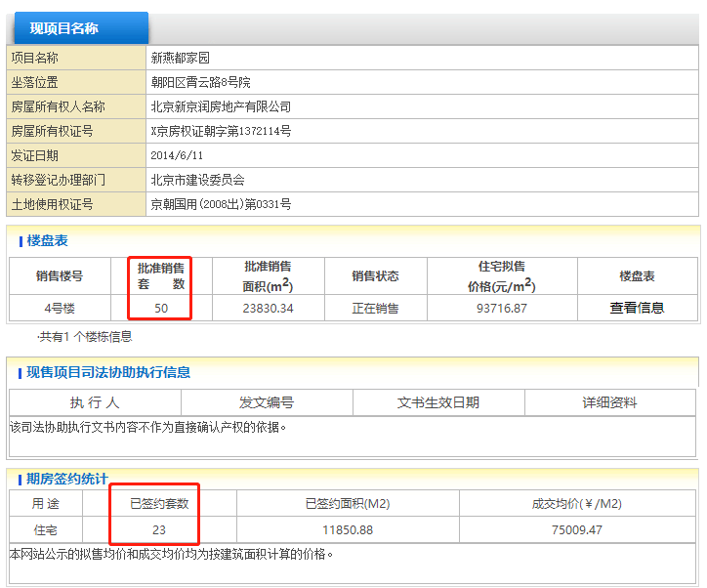This screenshot has height=588, width=707.
Task: Click the land use certificate number value
Action: pyautogui.click(x=221, y=204)
